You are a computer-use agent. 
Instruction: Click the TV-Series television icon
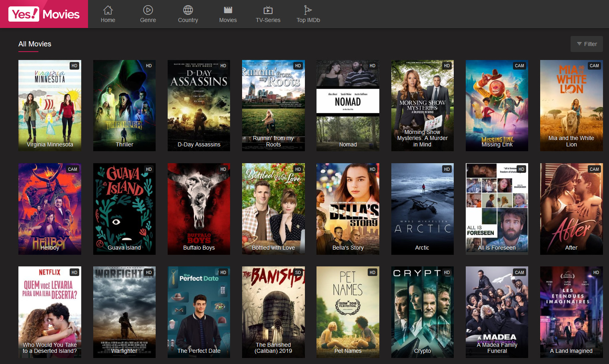tap(268, 10)
